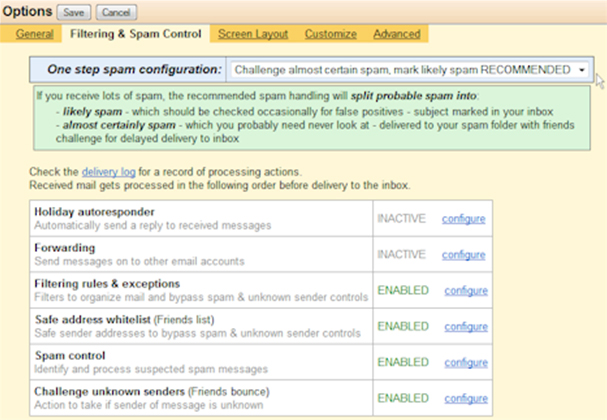Expand the One step spam configuration dropdown
This screenshot has width=607, height=420.
[408, 70]
